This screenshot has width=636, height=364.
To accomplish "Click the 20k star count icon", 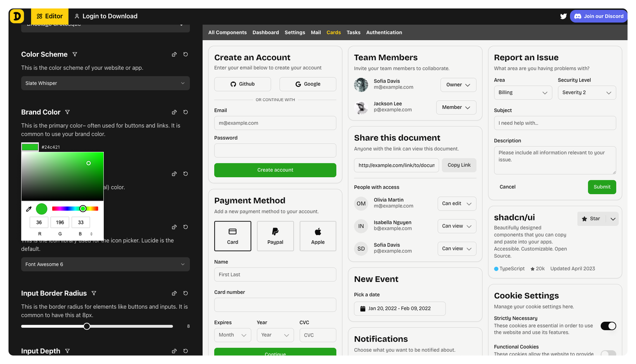I will coord(533,269).
